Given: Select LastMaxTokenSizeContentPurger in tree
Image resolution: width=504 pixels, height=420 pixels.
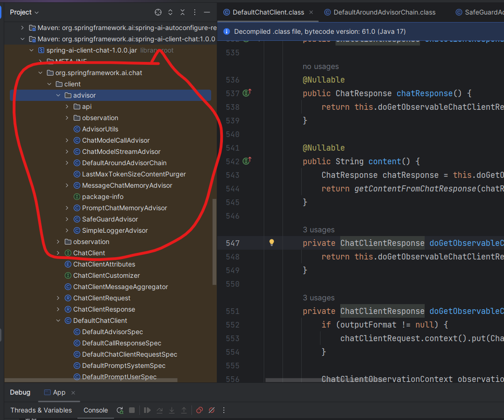Looking at the screenshot, I should (x=134, y=174).
